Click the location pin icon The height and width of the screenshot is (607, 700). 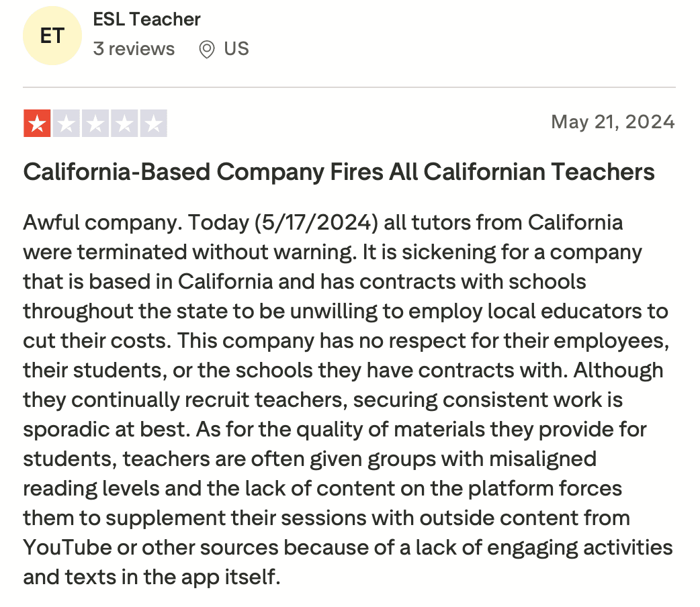(207, 49)
